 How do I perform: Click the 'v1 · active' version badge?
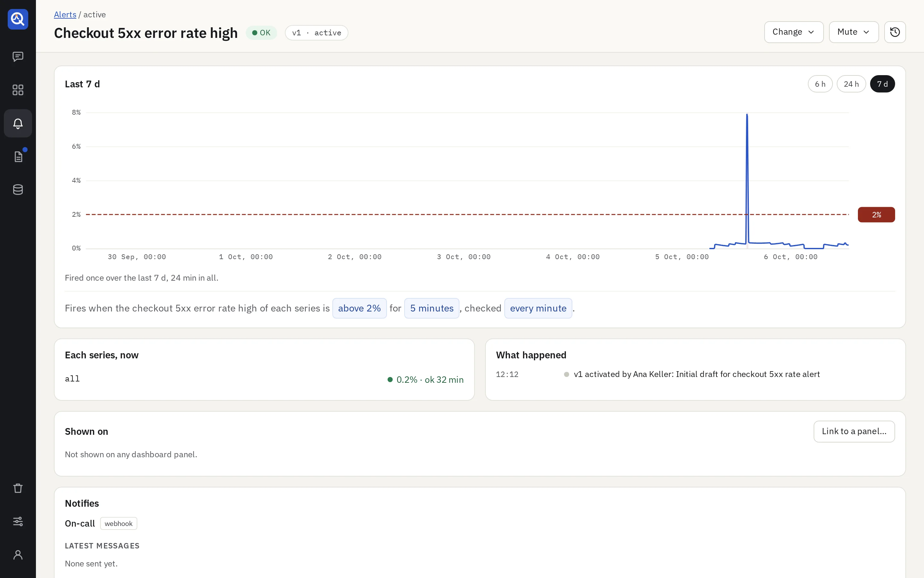316,33
